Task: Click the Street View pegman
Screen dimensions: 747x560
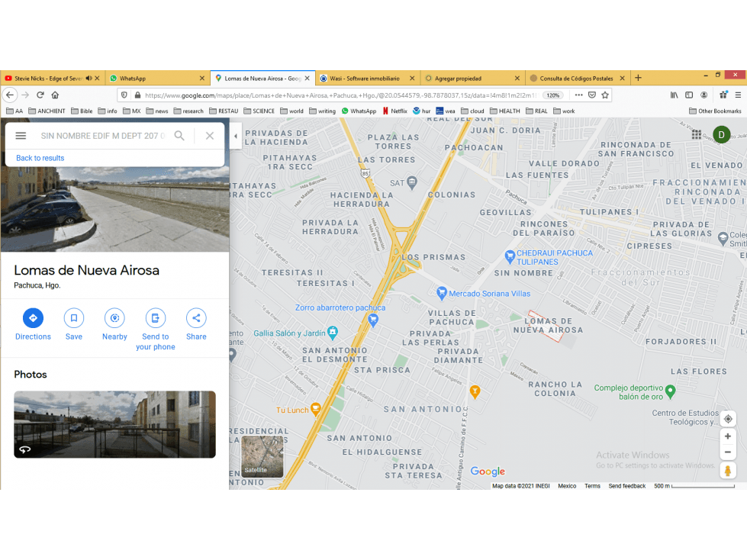Action: (727, 471)
